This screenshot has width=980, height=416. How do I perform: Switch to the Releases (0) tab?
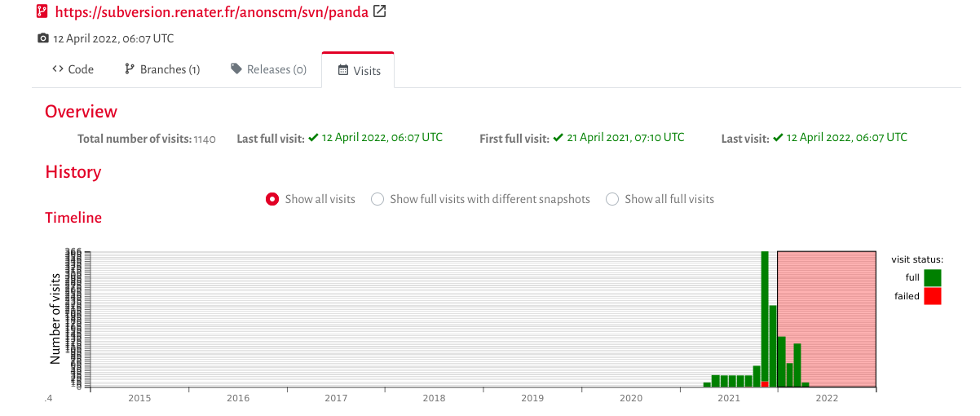[x=268, y=69]
